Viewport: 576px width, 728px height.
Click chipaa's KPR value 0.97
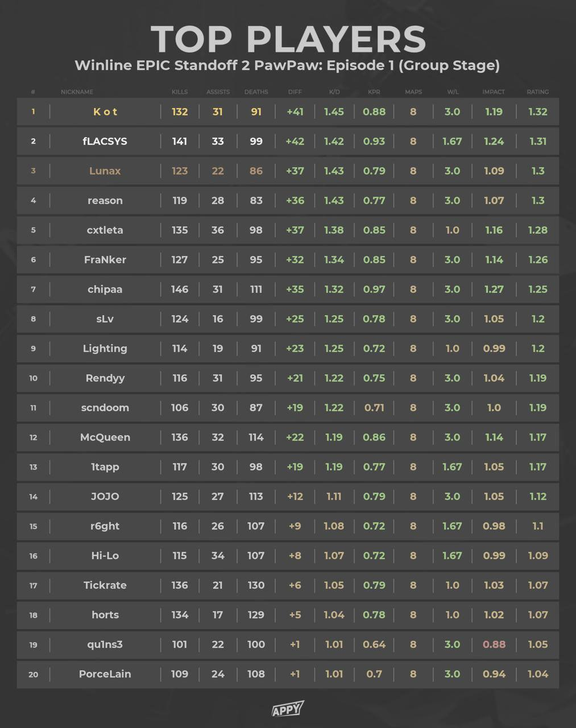[x=374, y=289]
